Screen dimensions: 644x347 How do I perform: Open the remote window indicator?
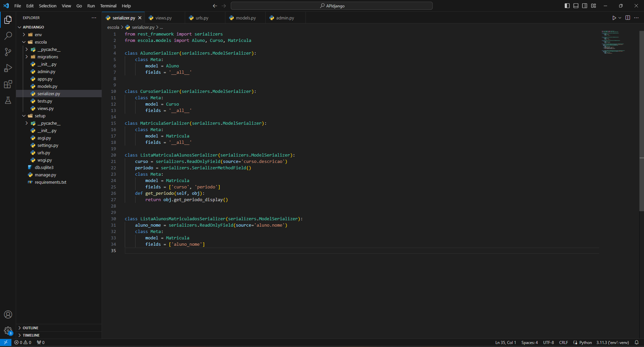pos(6,342)
